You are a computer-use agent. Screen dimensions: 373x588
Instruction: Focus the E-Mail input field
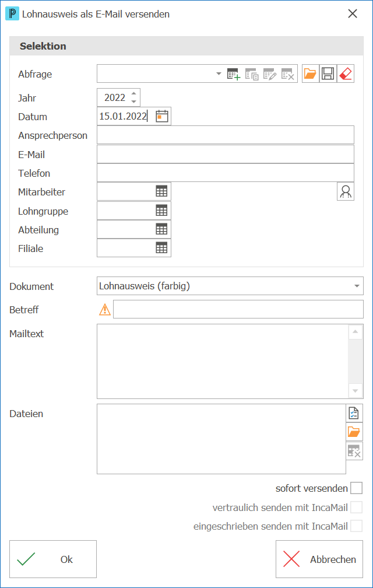coord(226,154)
